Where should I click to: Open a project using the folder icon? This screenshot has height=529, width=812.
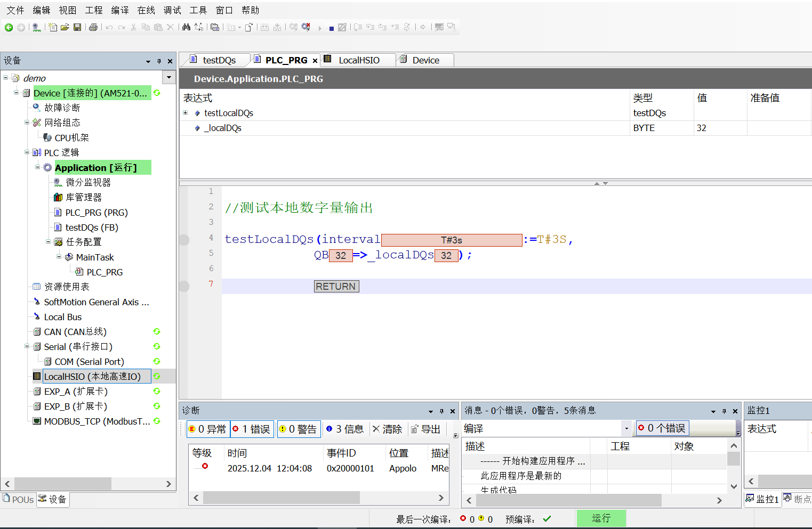point(65,27)
